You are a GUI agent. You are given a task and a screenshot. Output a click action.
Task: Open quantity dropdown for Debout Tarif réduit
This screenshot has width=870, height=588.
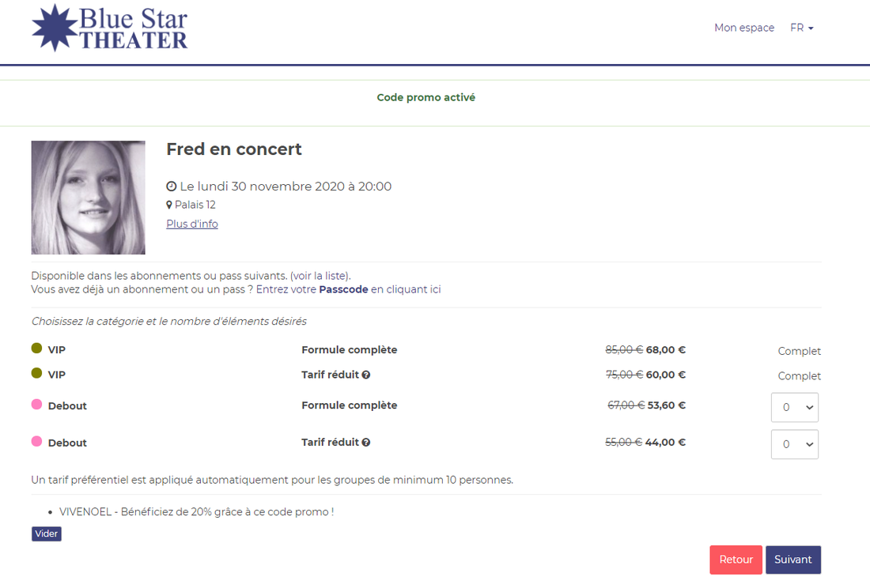pos(794,444)
